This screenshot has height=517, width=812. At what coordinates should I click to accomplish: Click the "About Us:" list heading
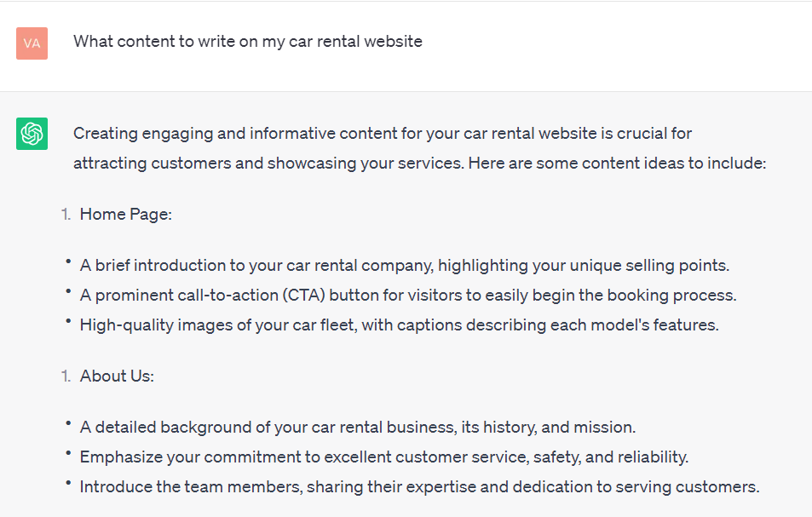click(x=117, y=376)
